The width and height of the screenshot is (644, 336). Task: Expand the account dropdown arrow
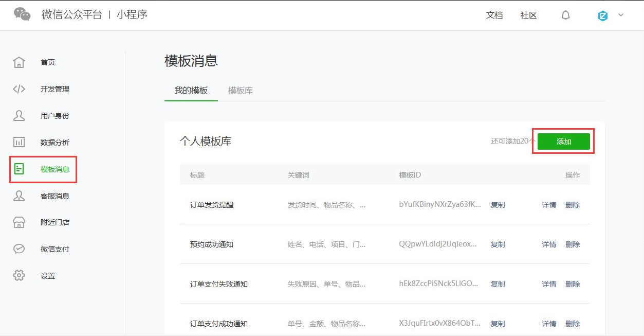click(x=621, y=15)
